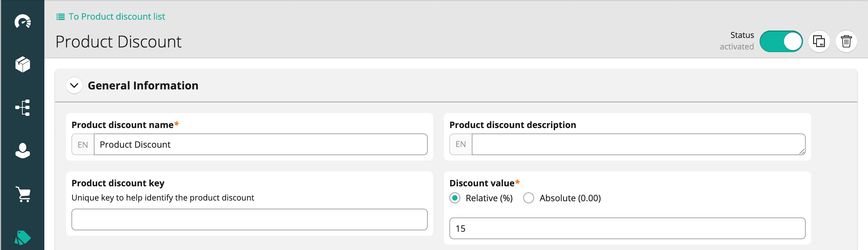Click the Product discount name field
This screenshot has height=250, width=868.
[260, 145]
